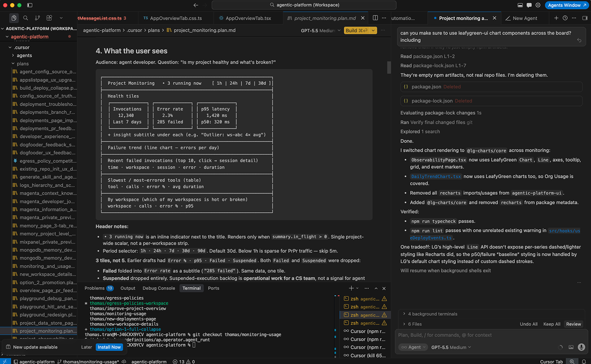Open the Ports panel tab
This screenshot has width=591, height=364.
[213, 288]
